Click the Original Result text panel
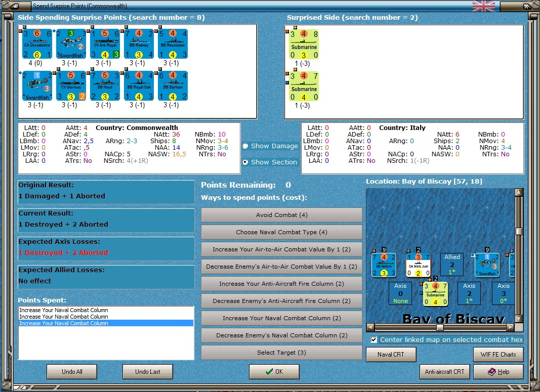The image size is (540, 392). [106, 192]
